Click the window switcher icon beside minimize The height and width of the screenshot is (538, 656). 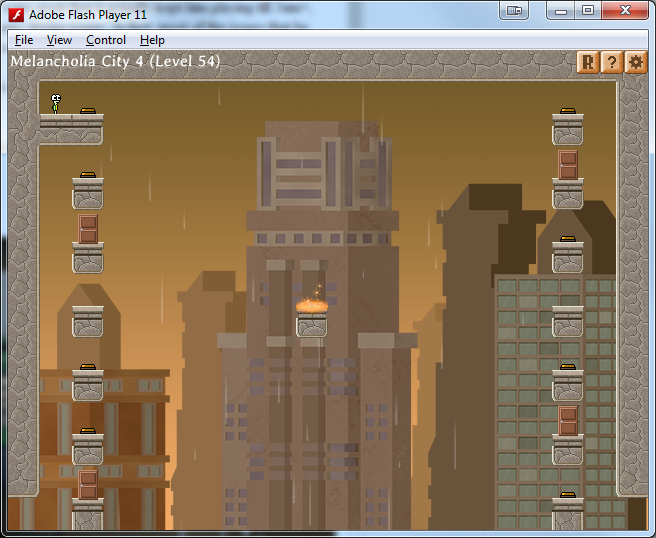(515, 11)
